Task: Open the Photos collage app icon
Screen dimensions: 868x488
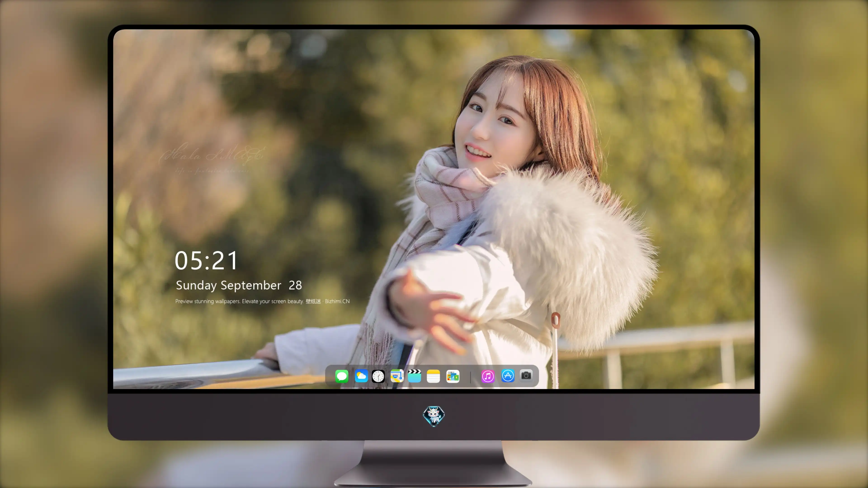Action: point(453,376)
